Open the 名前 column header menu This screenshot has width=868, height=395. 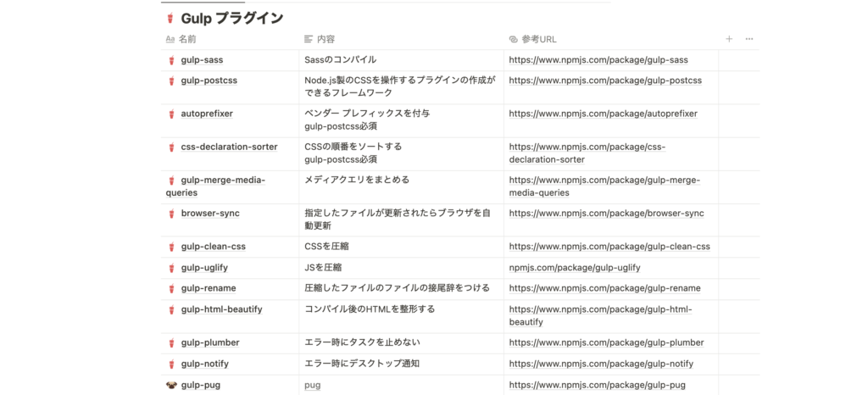[186, 39]
